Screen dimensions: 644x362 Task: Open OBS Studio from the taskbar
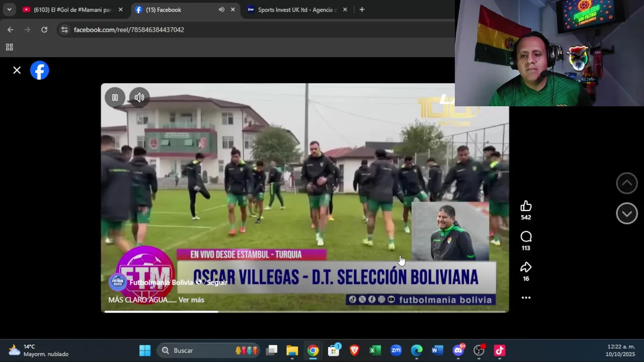point(479,350)
